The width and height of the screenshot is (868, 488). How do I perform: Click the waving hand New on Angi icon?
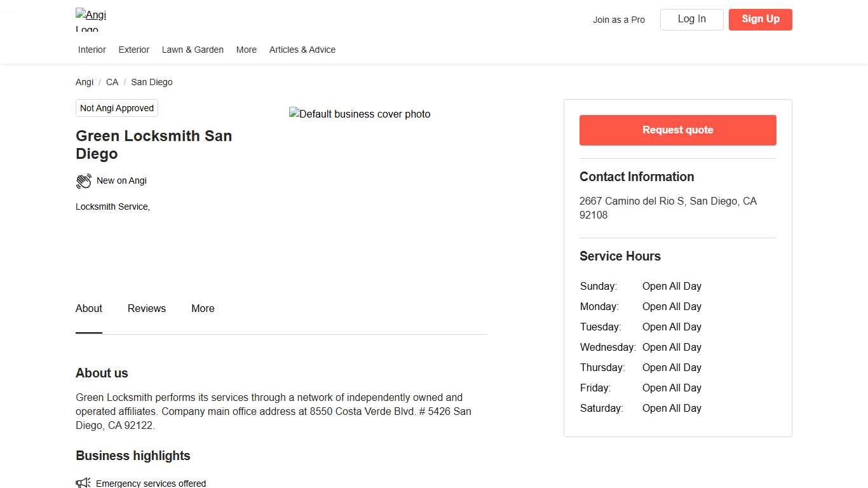pos(84,181)
